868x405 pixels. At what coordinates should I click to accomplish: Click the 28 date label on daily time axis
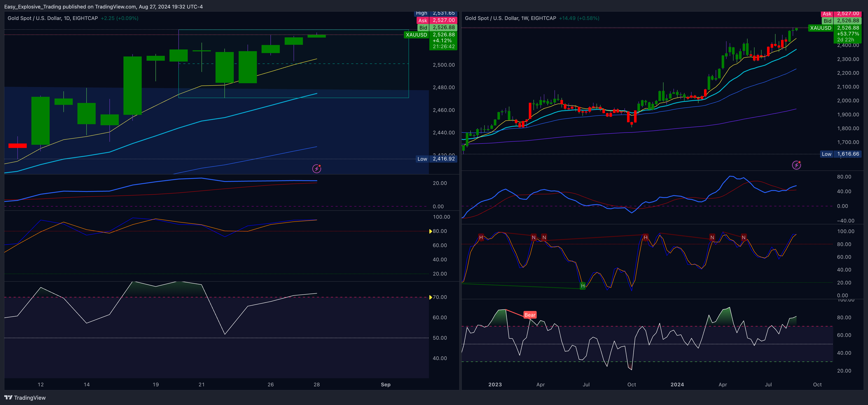click(317, 384)
